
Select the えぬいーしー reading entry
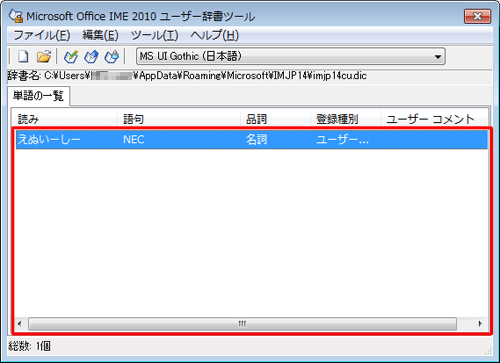[x=49, y=139]
